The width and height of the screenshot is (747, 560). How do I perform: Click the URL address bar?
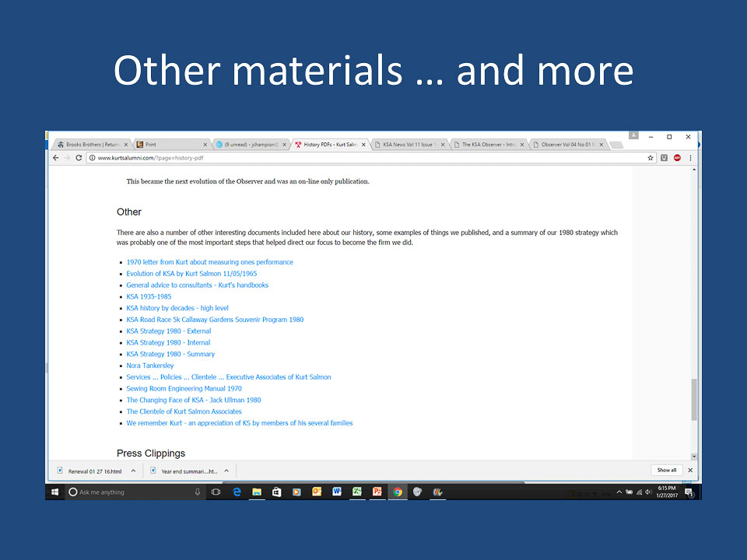(x=366, y=158)
